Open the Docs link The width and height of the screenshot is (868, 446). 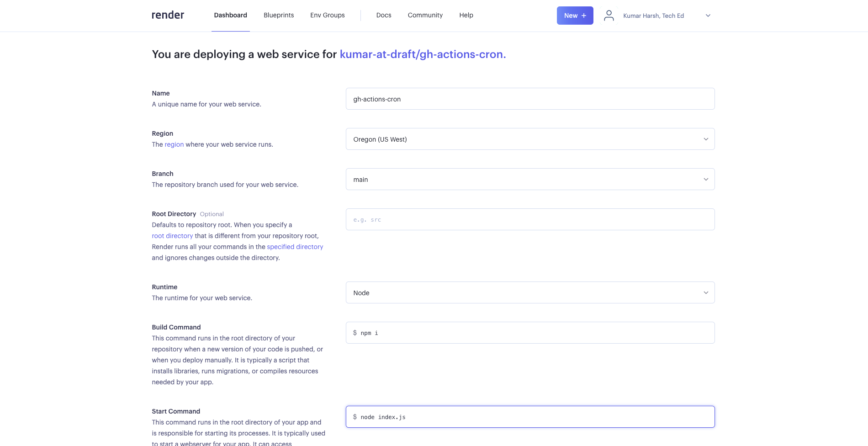383,15
